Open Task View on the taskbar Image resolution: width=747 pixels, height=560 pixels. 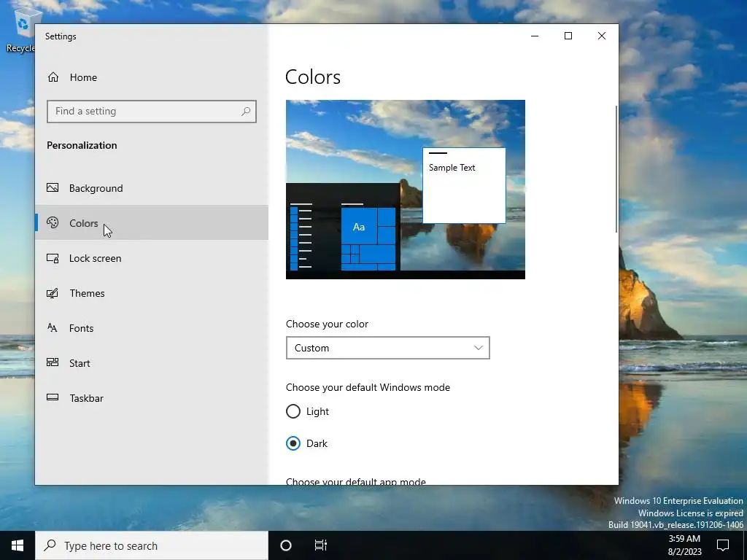321,545
